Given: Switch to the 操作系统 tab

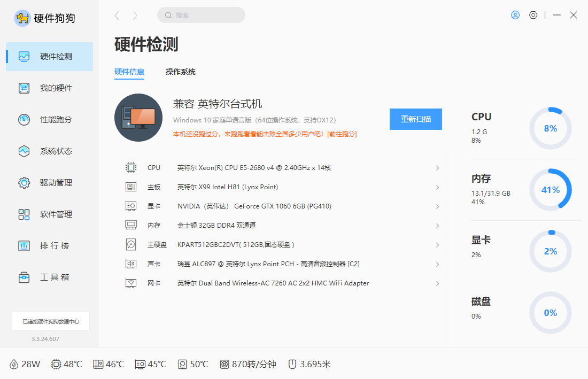Looking at the screenshot, I should [x=181, y=71].
